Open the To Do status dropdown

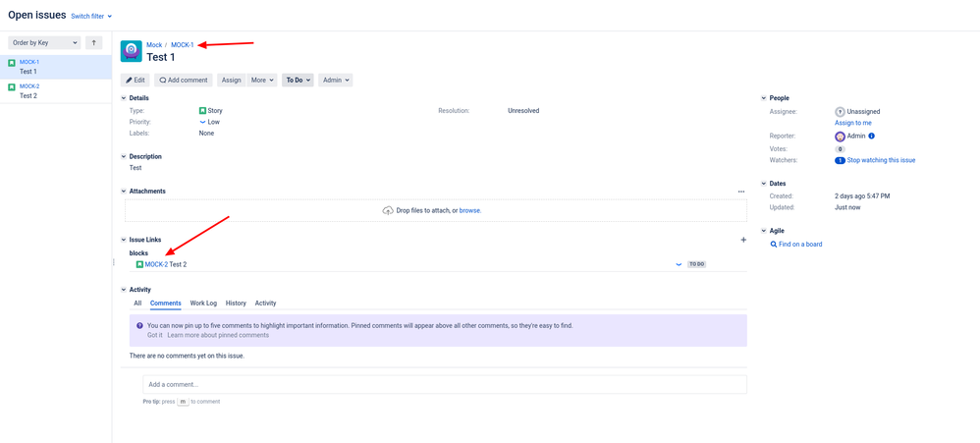pyautogui.click(x=298, y=80)
